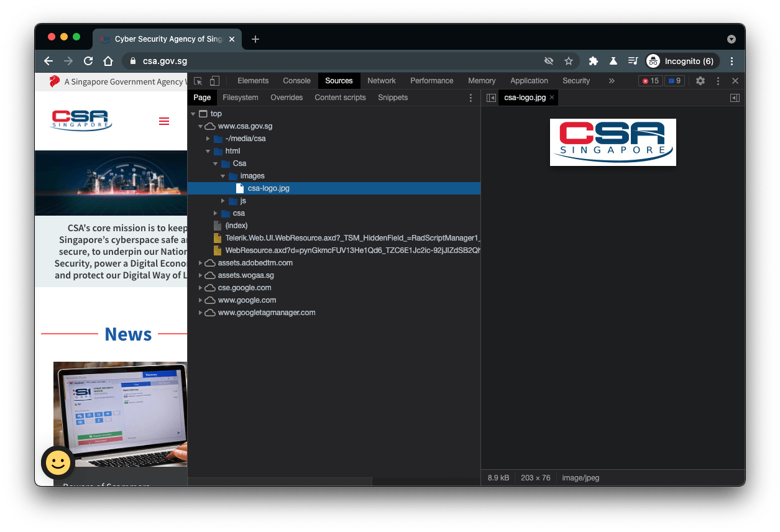Collapse the html folder
Viewport: 780px width, 532px height.
tap(208, 151)
